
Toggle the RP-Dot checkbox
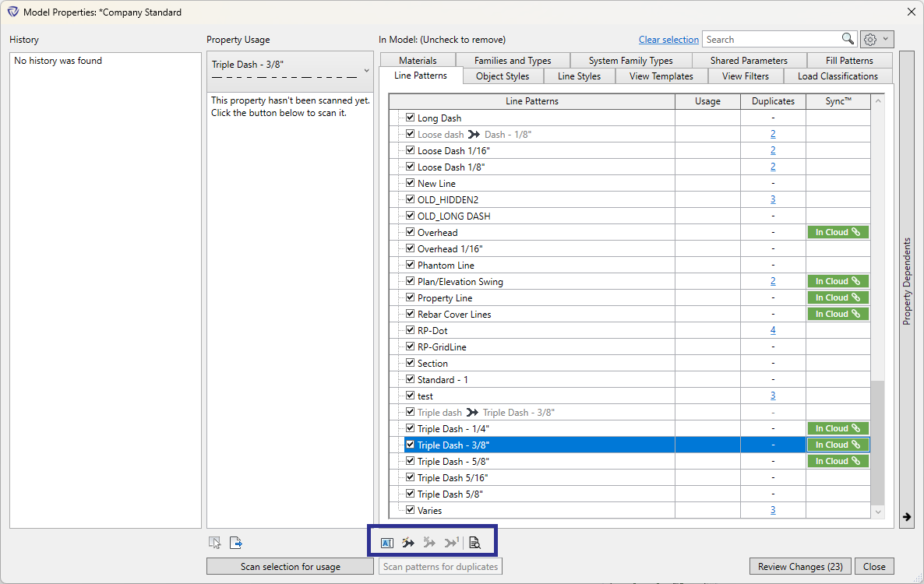click(410, 329)
